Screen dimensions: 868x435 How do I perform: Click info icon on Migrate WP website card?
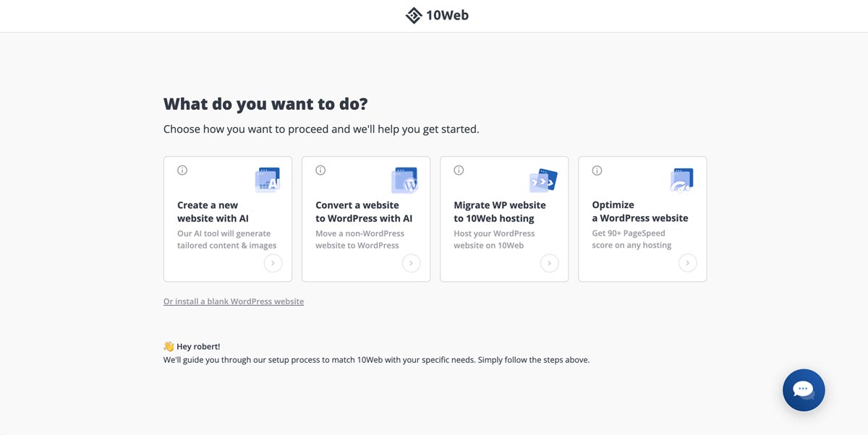(x=459, y=171)
